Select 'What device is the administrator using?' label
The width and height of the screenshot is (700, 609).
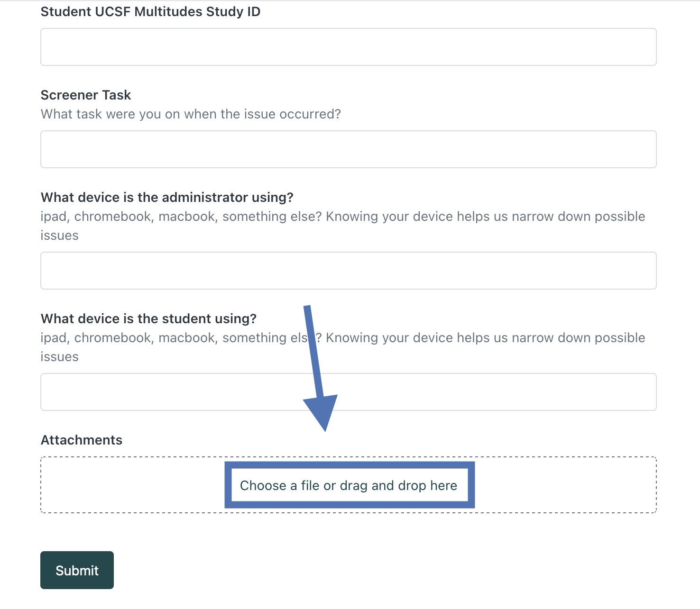[x=167, y=198]
